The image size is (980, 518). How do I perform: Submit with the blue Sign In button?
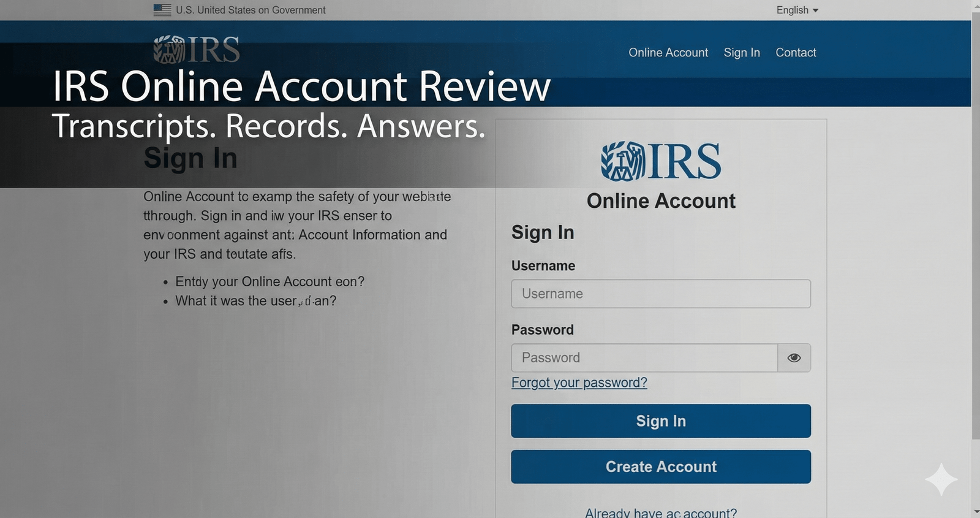click(661, 421)
